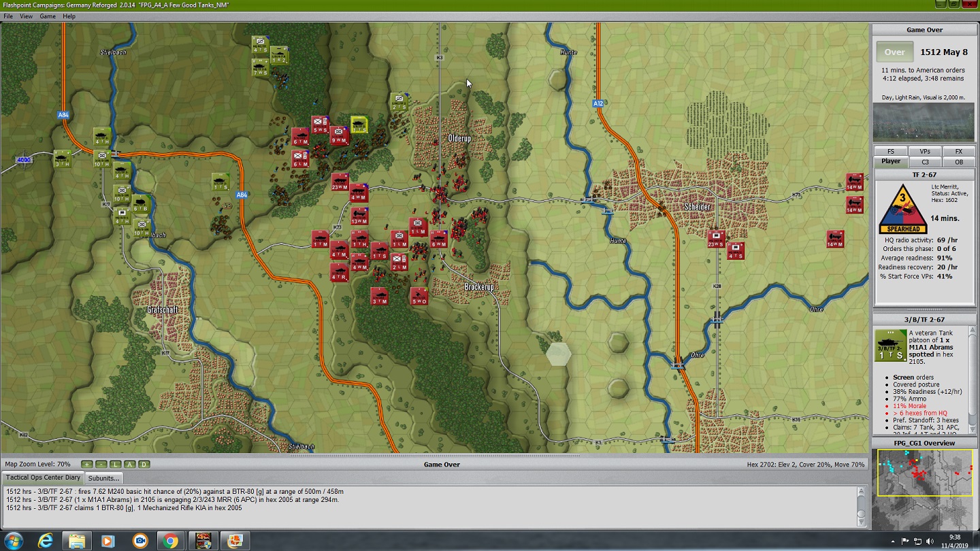The width and height of the screenshot is (980, 551).
Task: Click the yellow highlighted Abrams tank counter
Action: [359, 125]
